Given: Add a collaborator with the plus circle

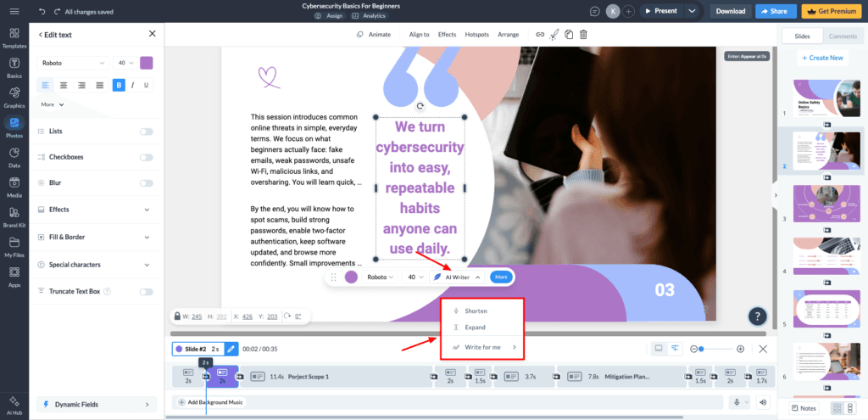Looking at the screenshot, I should (628, 11).
